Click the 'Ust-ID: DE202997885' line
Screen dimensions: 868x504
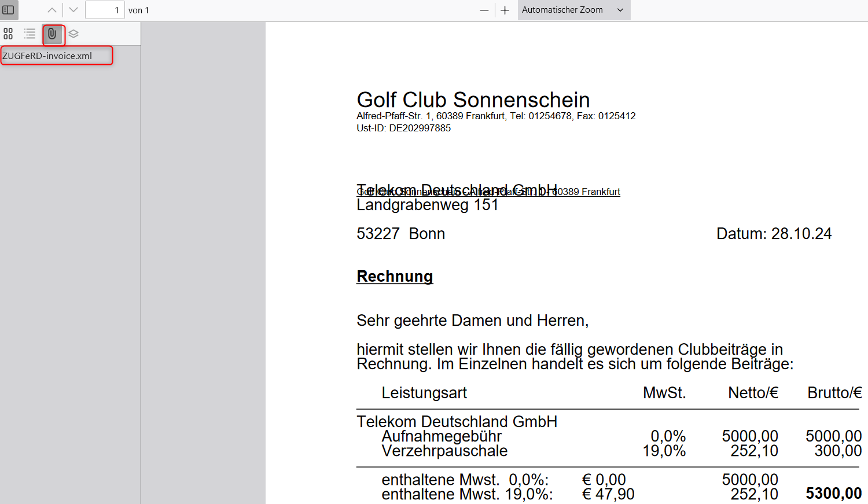[x=403, y=128]
